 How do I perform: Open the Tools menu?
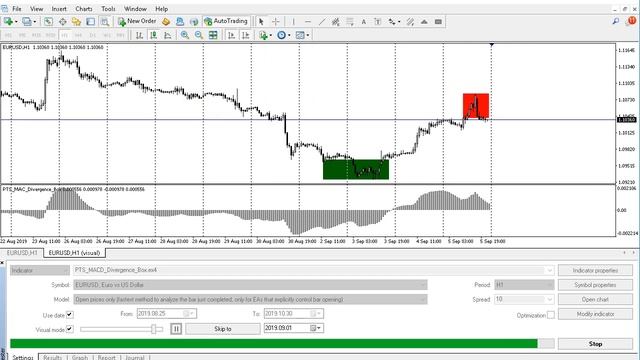[108, 9]
